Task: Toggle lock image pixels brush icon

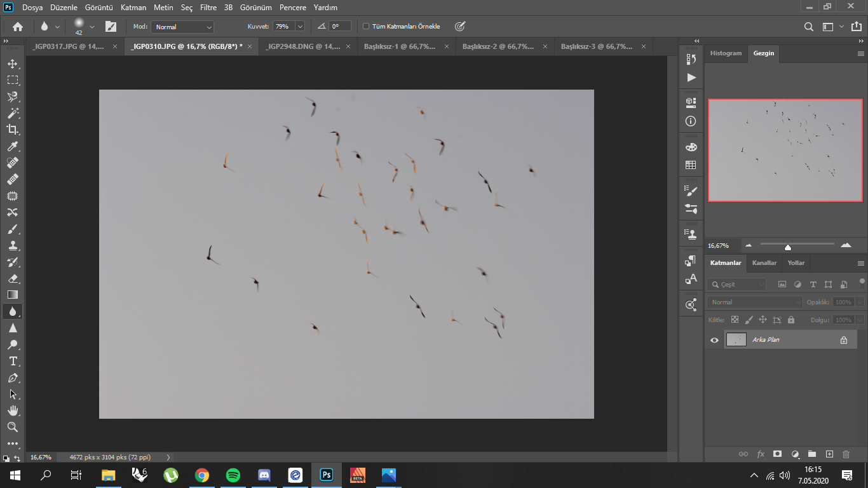Action: [749, 320]
